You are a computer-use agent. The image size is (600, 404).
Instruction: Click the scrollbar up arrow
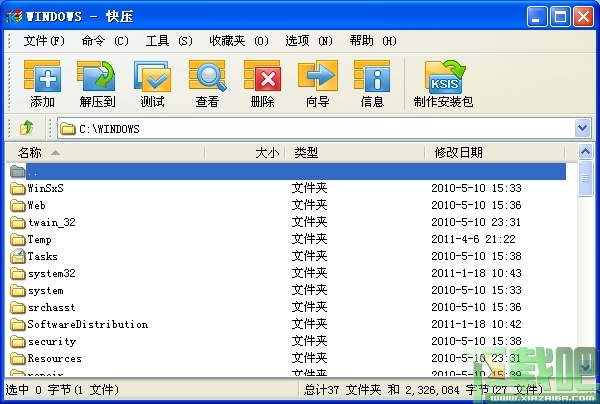tap(585, 152)
